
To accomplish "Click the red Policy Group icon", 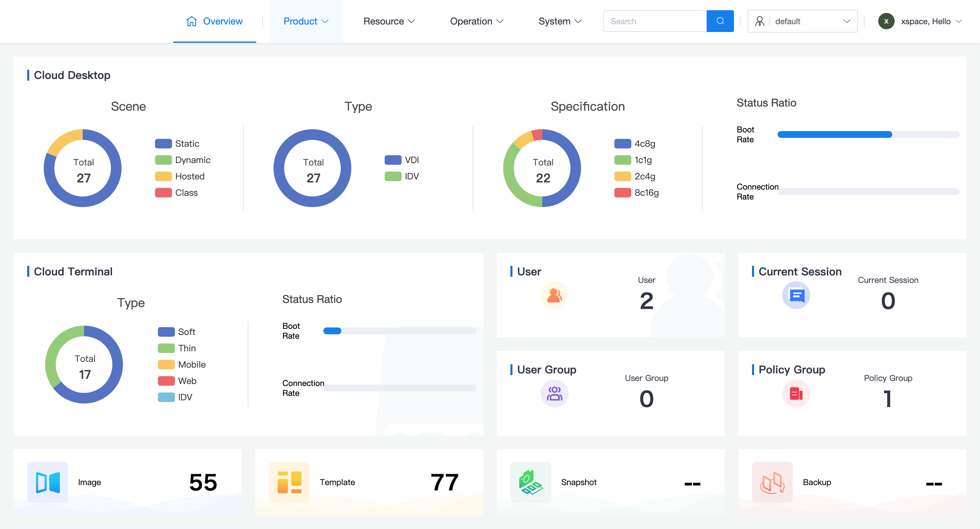I will [x=796, y=394].
